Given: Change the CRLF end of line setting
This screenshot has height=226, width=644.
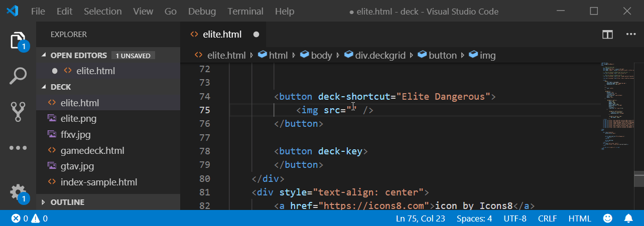Looking at the screenshot, I should 547,218.
